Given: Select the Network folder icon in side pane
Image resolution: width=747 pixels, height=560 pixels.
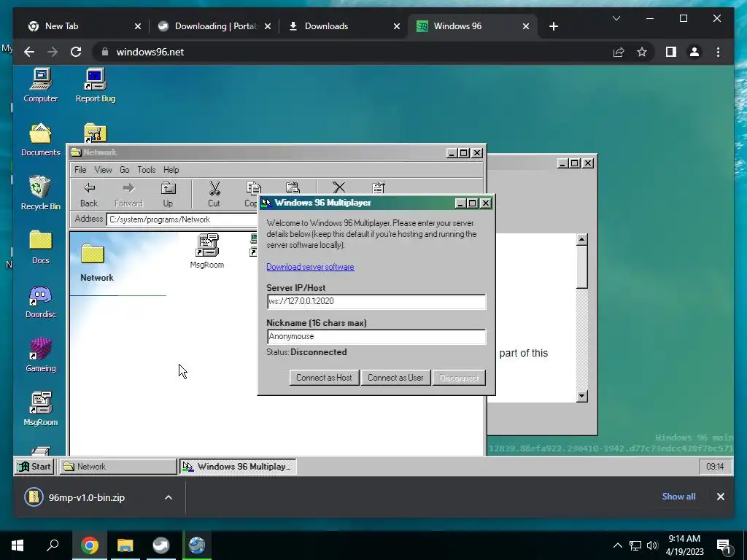Looking at the screenshot, I should click(93, 254).
